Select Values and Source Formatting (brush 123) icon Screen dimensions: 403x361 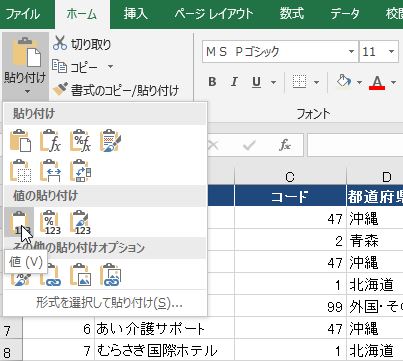(x=80, y=222)
